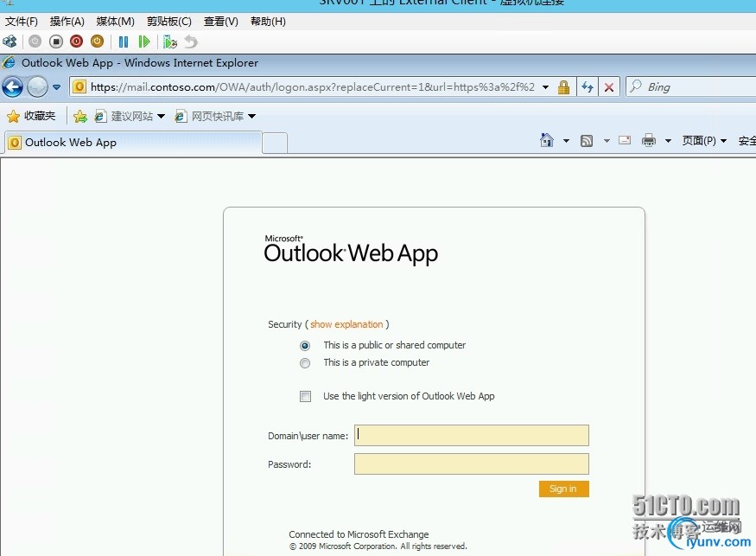Click the magnifier icon in the search box
This screenshot has height=556, width=756.
636,86
